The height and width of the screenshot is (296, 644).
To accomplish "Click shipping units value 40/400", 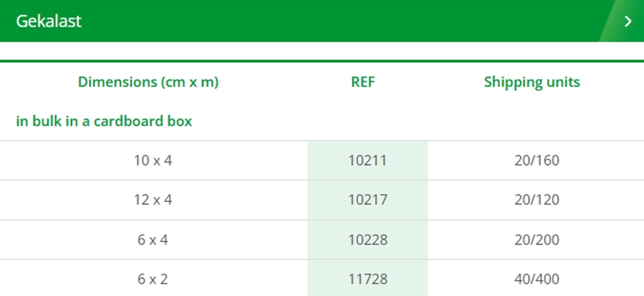I will click(x=537, y=279).
